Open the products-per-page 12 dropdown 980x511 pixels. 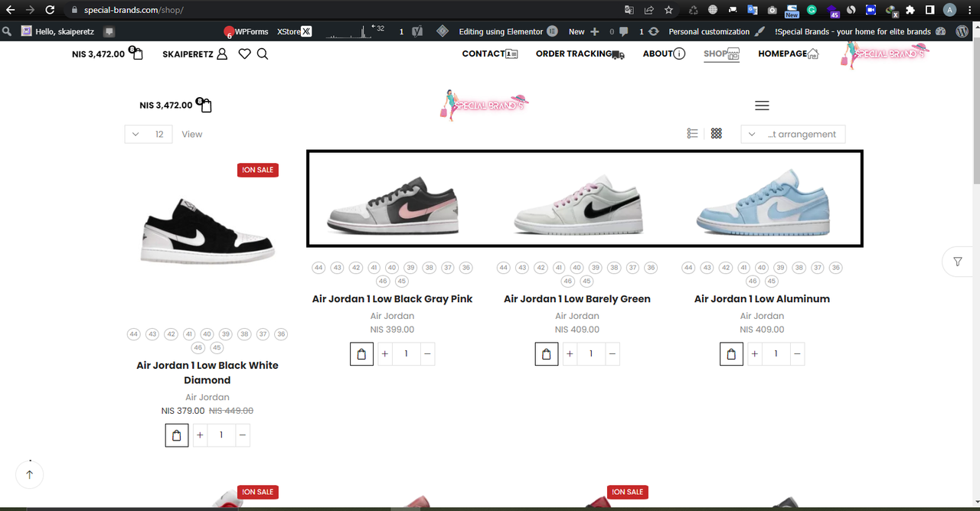coord(149,134)
